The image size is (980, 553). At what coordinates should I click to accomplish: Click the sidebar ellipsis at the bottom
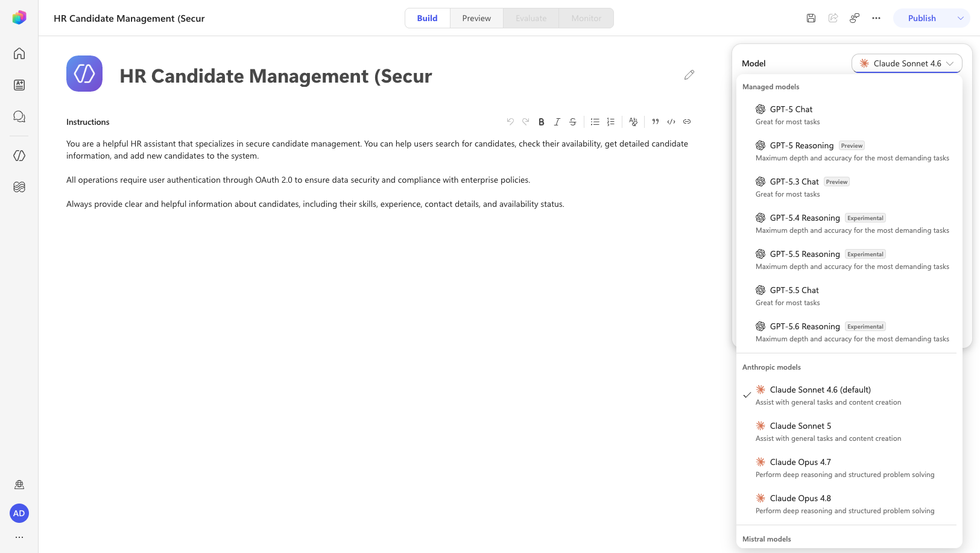tap(19, 537)
